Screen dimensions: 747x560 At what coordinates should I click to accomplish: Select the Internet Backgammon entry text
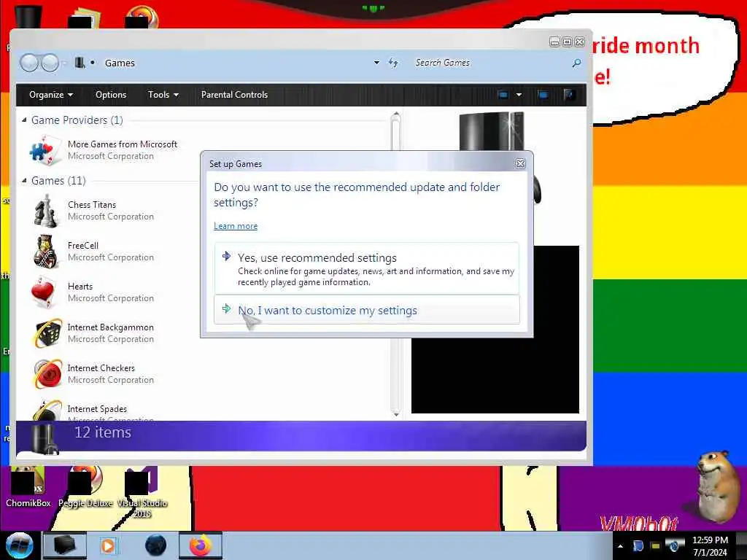pyautogui.click(x=111, y=327)
